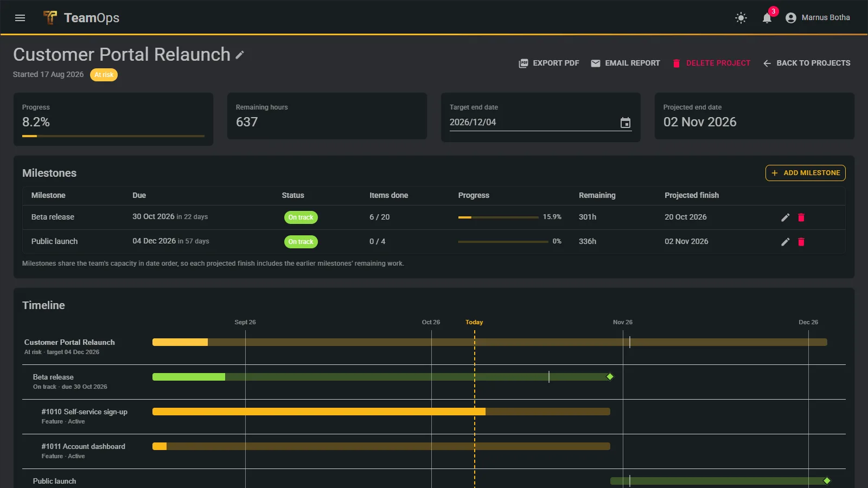Click On track badge for Beta release

coord(301,217)
